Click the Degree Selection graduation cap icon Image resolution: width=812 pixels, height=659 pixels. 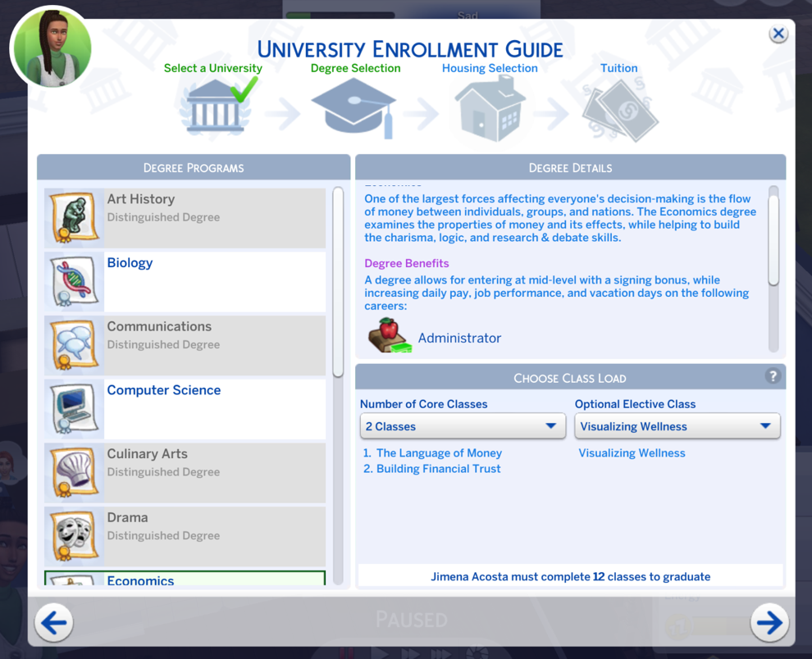pyautogui.click(x=354, y=107)
